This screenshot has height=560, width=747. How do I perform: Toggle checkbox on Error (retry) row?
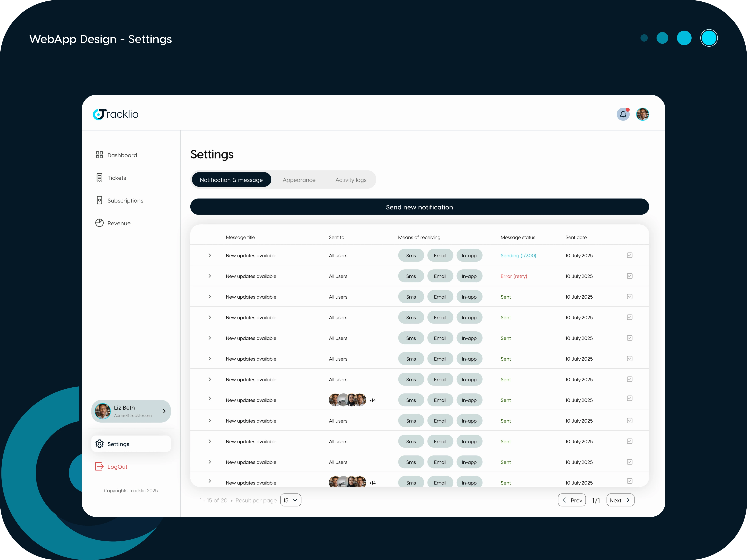[630, 276]
